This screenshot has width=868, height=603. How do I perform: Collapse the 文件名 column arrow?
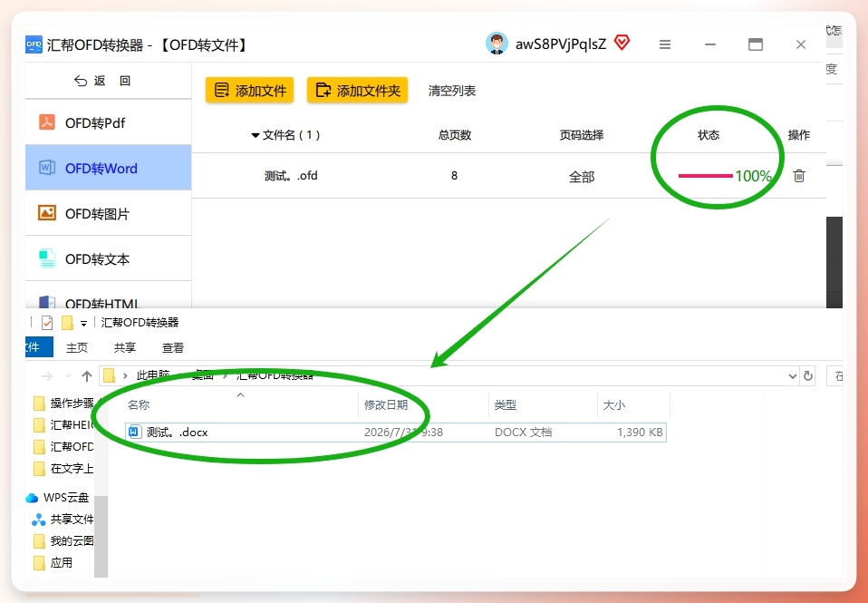[256, 135]
